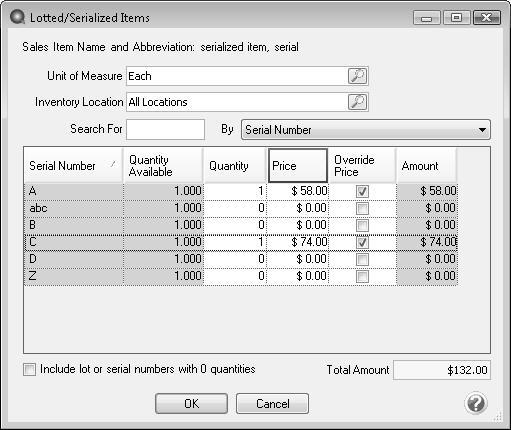Edit the Quantity cell for serial B
Screen dimensions: 511x430
(x=235, y=225)
